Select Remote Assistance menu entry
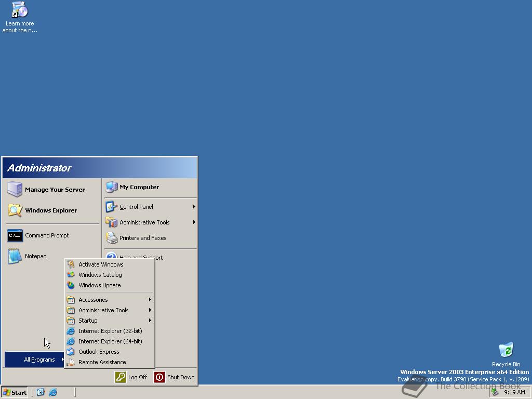The height and width of the screenshot is (399, 532). tap(110, 362)
